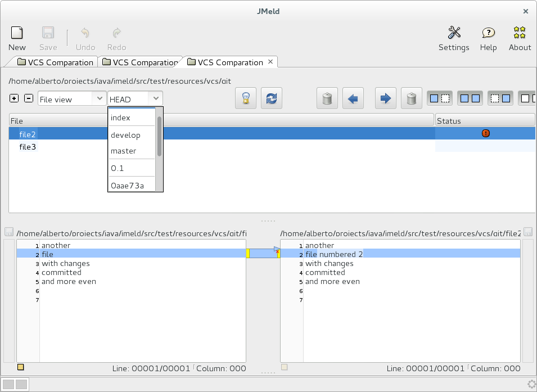Open Settings with the tools icon
Screen dimensions: 537x392
(x=454, y=33)
